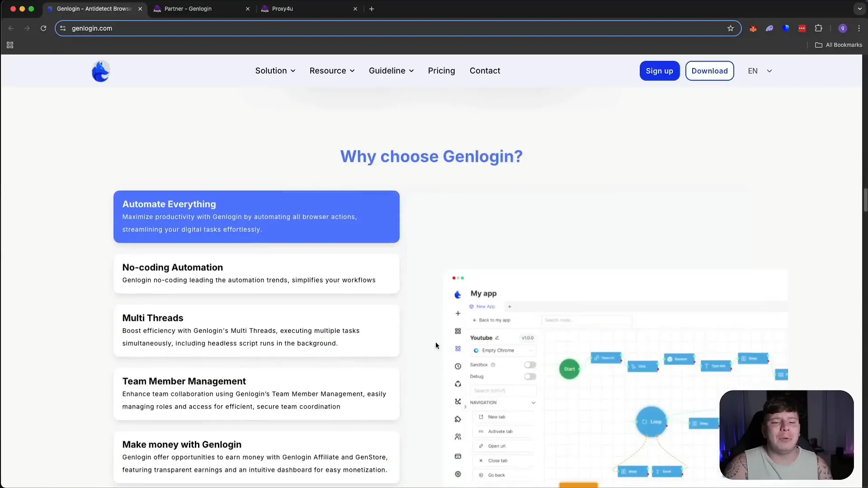Open the apps grid in bookmarks bar
Image resolution: width=868 pixels, height=488 pixels.
point(10,45)
